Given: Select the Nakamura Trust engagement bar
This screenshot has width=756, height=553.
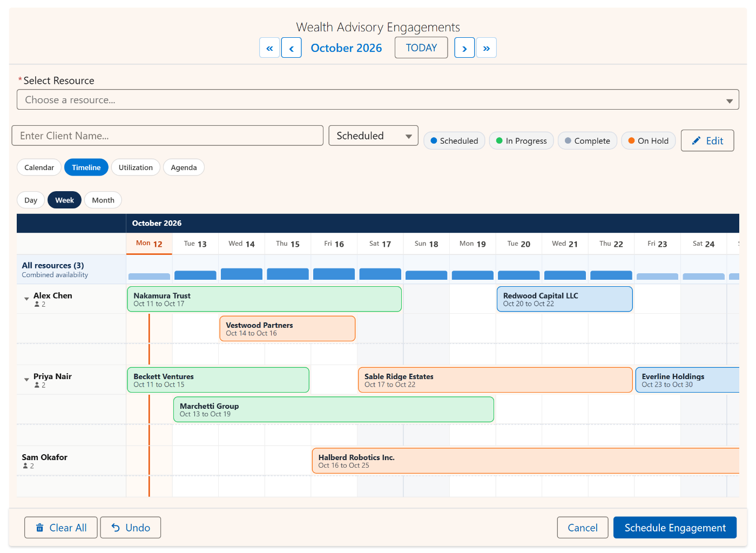Looking at the screenshot, I should coord(265,299).
